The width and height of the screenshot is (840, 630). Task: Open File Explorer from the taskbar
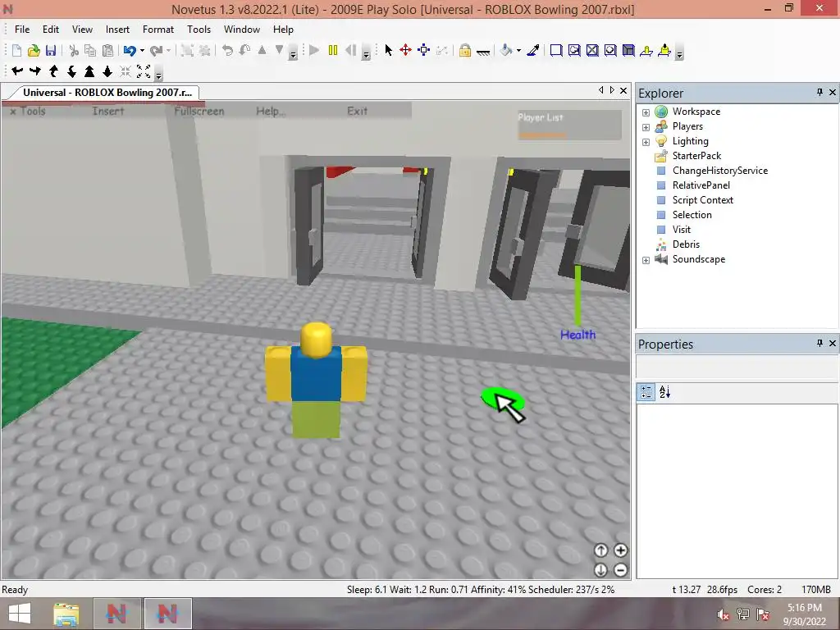point(66,614)
